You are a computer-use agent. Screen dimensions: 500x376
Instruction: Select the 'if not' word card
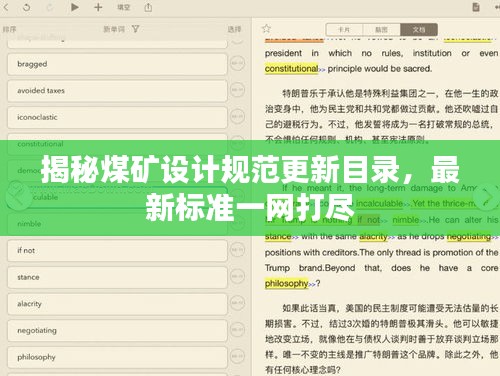(x=117, y=251)
